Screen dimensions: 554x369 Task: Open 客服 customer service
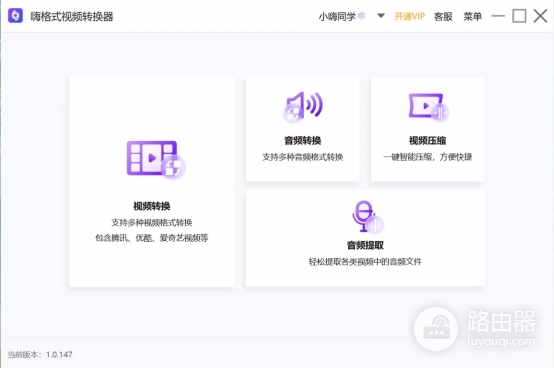(x=443, y=16)
